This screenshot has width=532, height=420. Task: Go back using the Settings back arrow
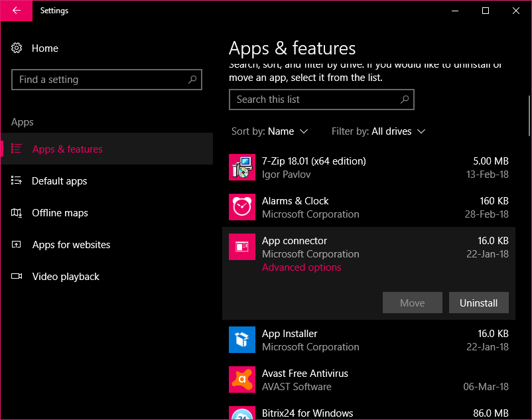tap(17, 11)
